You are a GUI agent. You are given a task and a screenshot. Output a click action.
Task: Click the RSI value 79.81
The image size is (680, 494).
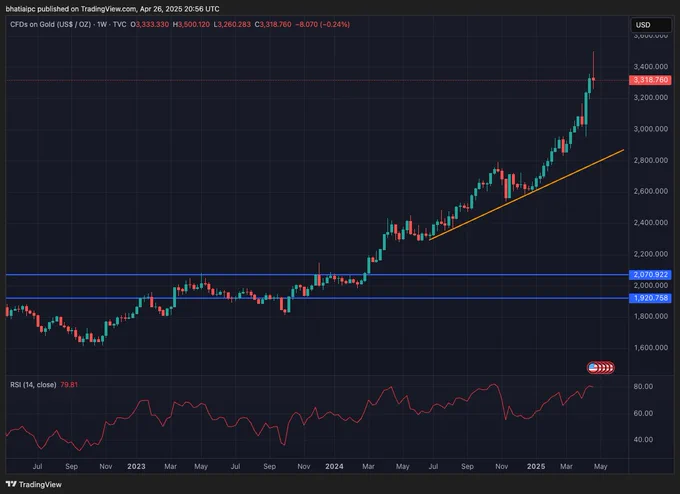coord(69,385)
